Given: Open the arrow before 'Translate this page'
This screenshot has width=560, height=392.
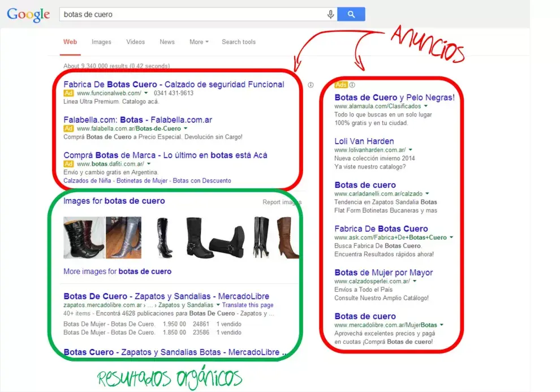Looking at the screenshot, I should [218, 305].
